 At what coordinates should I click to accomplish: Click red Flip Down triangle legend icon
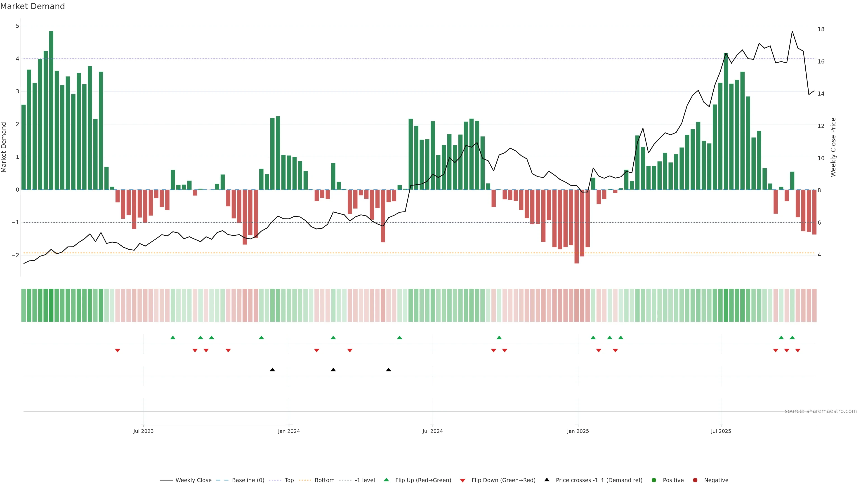click(x=463, y=481)
